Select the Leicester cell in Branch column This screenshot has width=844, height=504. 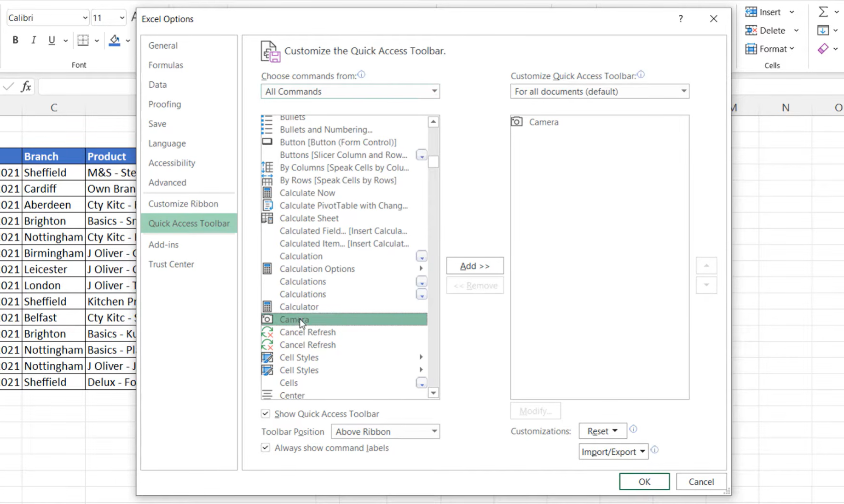click(x=53, y=269)
